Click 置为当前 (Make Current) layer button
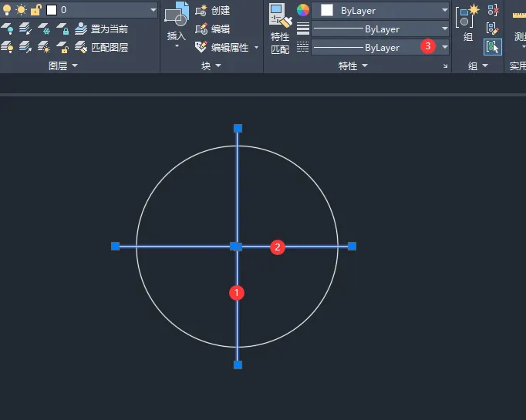The image size is (526, 420). (x=101, y=29)
